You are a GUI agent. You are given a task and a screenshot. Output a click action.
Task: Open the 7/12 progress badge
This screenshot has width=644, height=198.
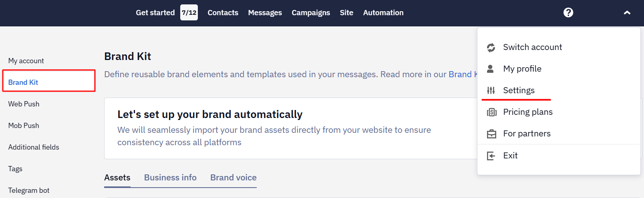pyautogui.click(x=189, y=12)
